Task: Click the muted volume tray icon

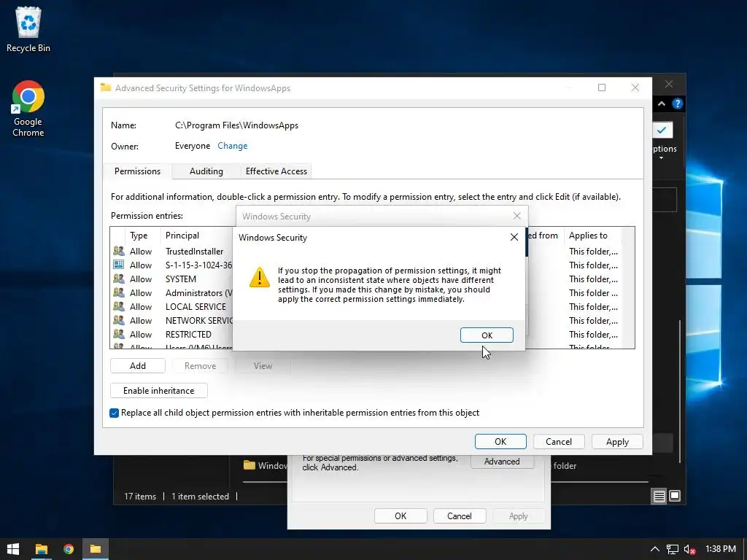Action: click(689, 549)
